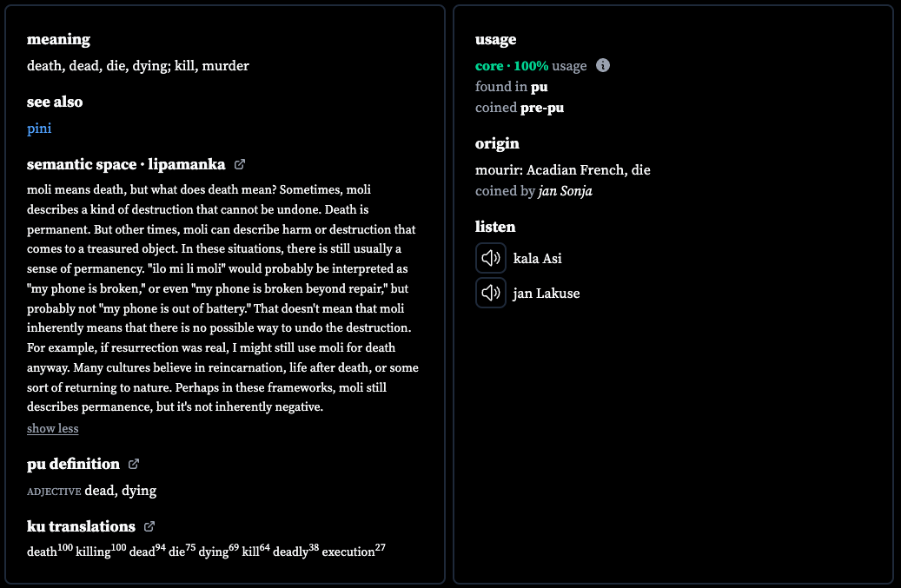The width and height of the screenshot is (901, 588).
Task: Play the kala Asi pronunciation audio
Action: click(491, 258)
